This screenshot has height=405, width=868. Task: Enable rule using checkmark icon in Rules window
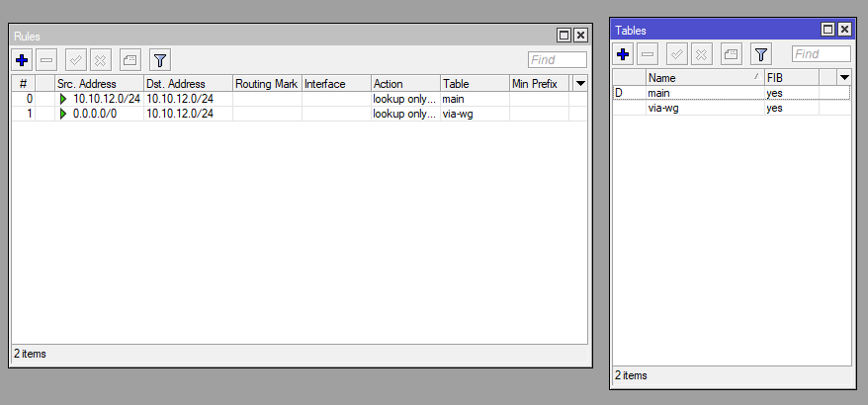click(x=76, y=59)
